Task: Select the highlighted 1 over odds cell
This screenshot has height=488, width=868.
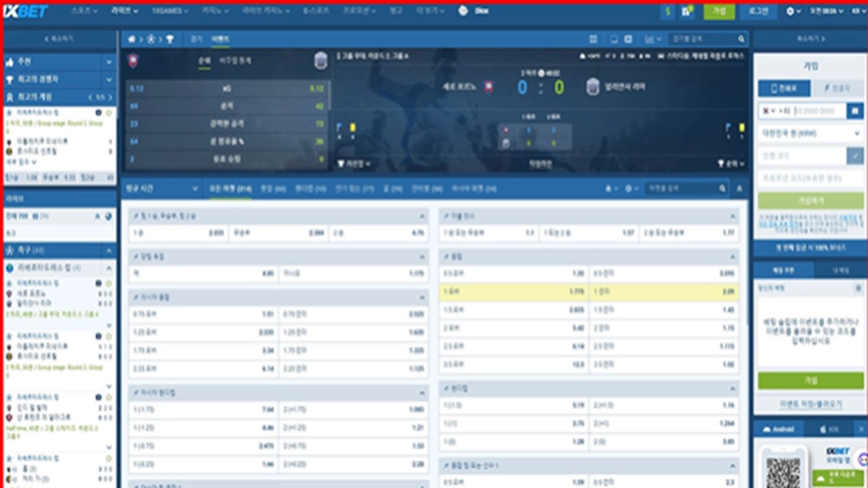Action: click(514, 292)
